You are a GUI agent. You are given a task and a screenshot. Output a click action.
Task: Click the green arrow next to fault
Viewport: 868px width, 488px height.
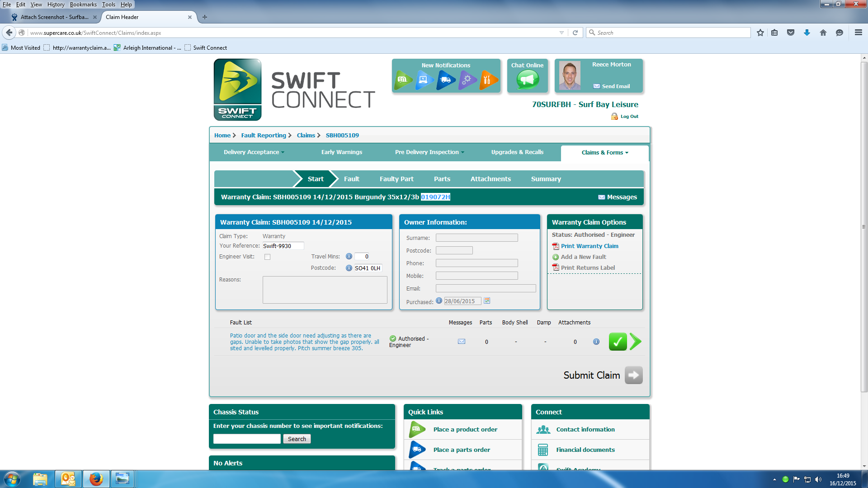635,342
